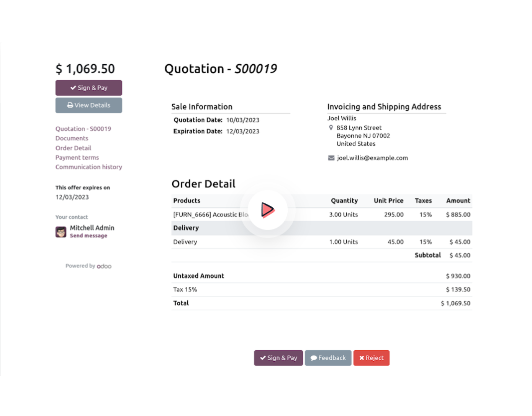
Task: Go to Quotation - S00019 sidebar link
Action: pos(83,129)
